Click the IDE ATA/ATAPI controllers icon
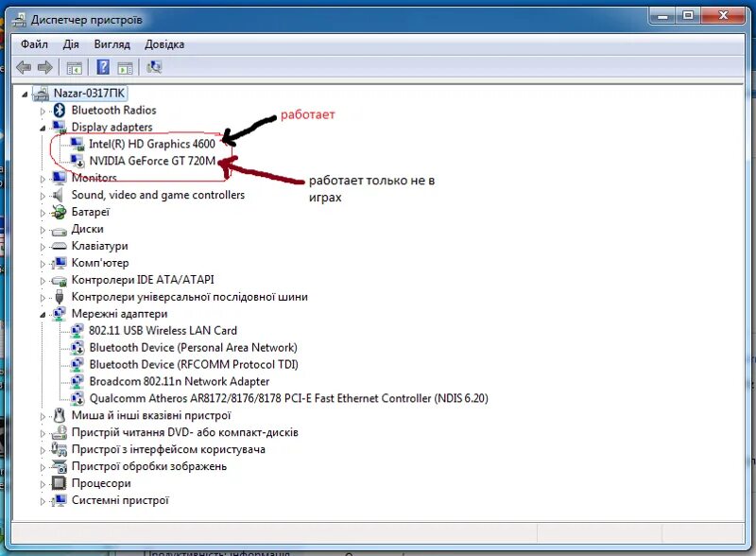756x556 pixels. [59, 281]
